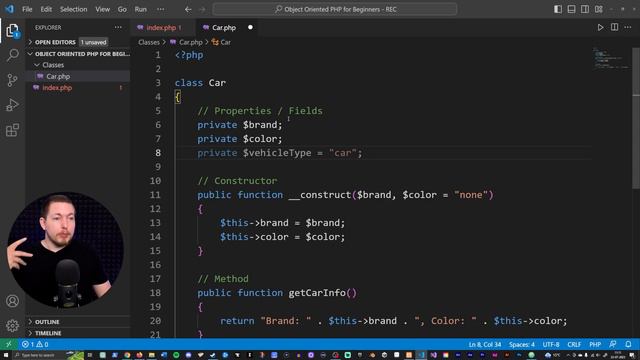640x360 pixels.
Task: Collapse the Object Oriented PHP project folder
Action: 78,54
